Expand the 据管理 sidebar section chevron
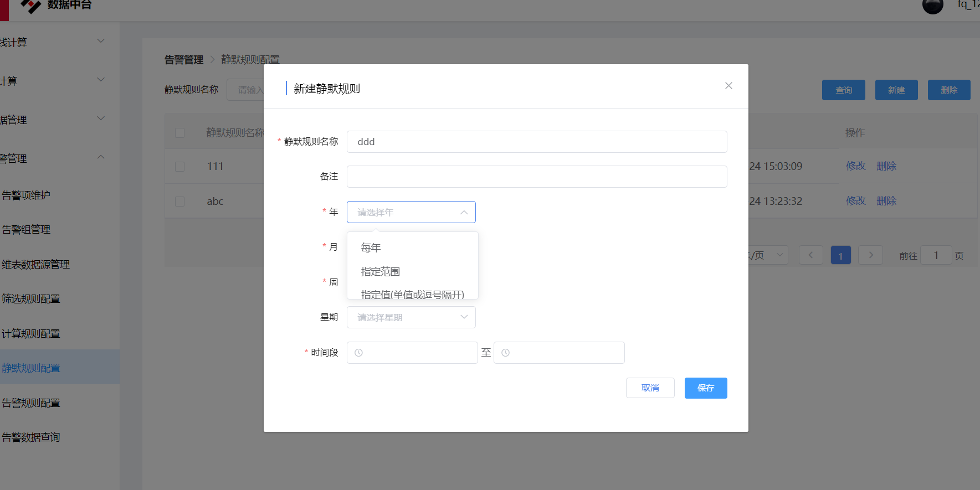This screenshot has height=490, width=980. click(x=101, y=118)
